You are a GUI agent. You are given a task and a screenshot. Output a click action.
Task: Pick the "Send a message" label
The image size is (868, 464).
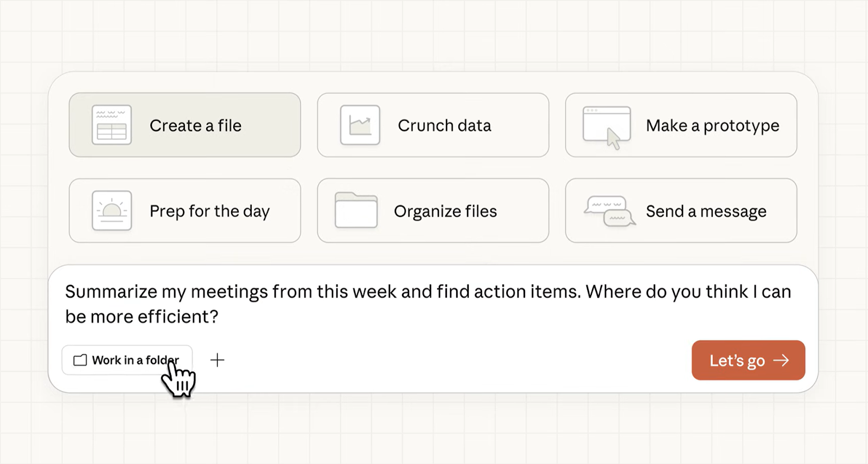pyautogui.click(x=706, y=211)
